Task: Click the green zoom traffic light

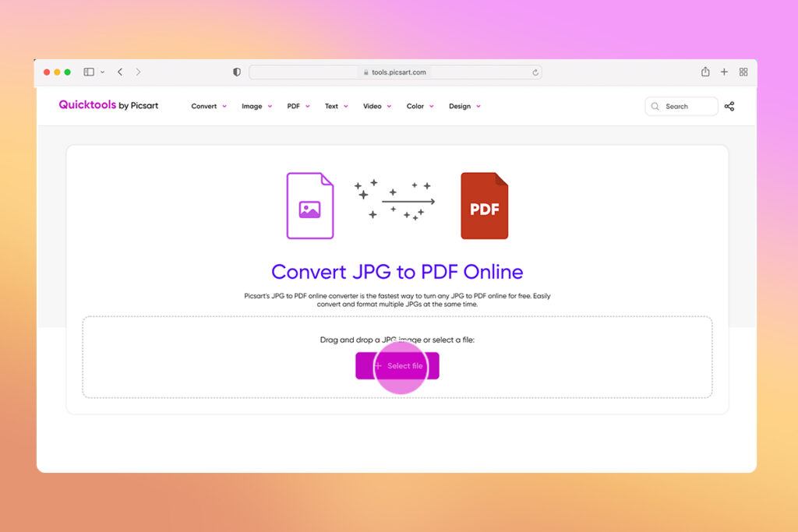Action: pos(68,71)
